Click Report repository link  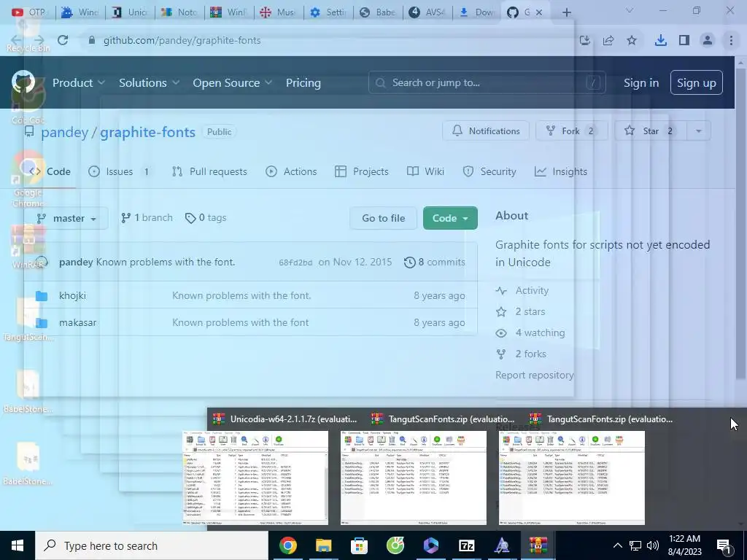pyautogui.click(x=535, y=375)
